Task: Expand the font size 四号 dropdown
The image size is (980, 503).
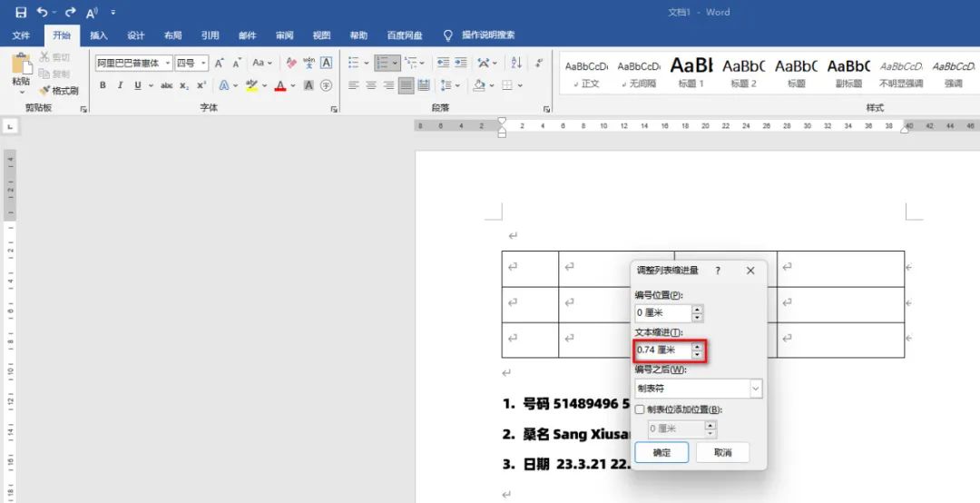Action: pos(203,64)
